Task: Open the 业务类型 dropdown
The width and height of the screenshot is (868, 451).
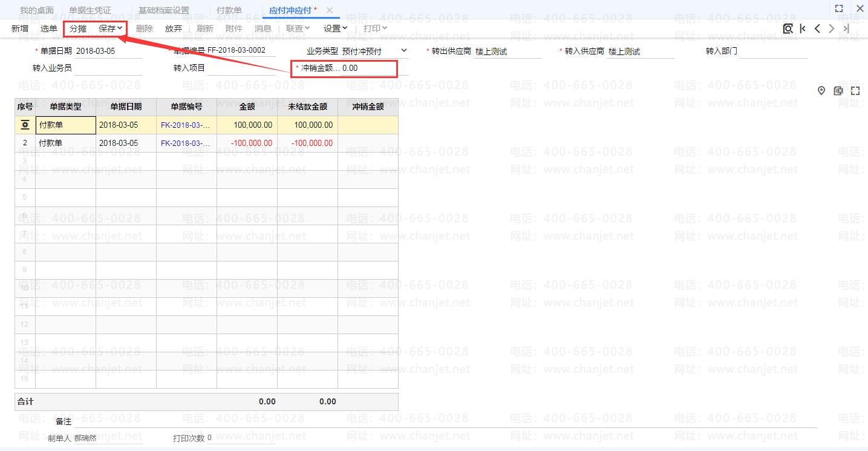Action: pyautogui.click(x=404, y=51)
